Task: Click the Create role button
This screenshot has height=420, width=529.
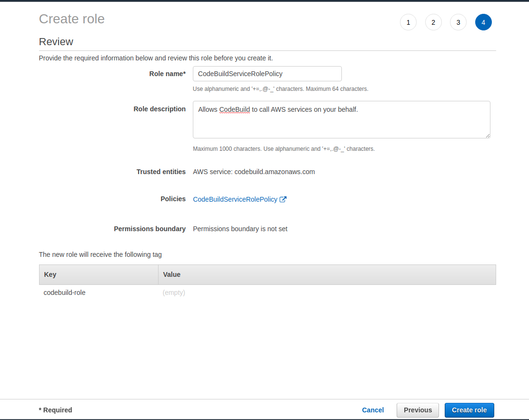Action: point(469,410)
